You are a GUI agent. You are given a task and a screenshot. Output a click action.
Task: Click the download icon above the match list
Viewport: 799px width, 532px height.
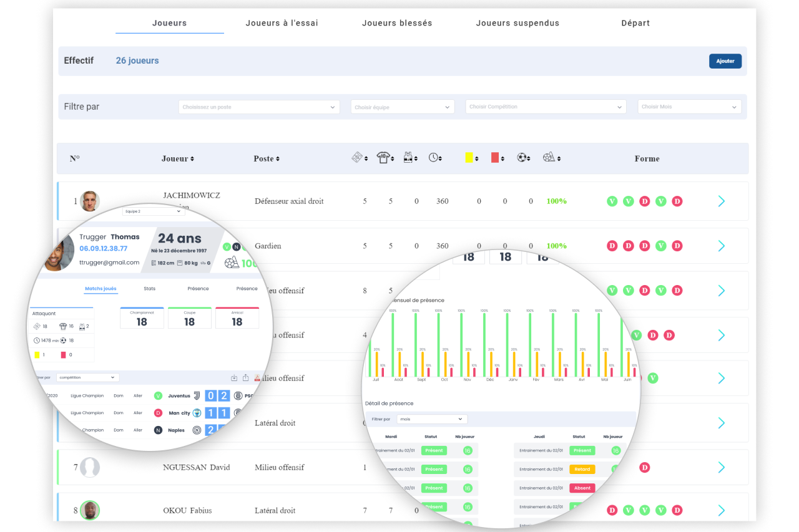coord(234,378)
